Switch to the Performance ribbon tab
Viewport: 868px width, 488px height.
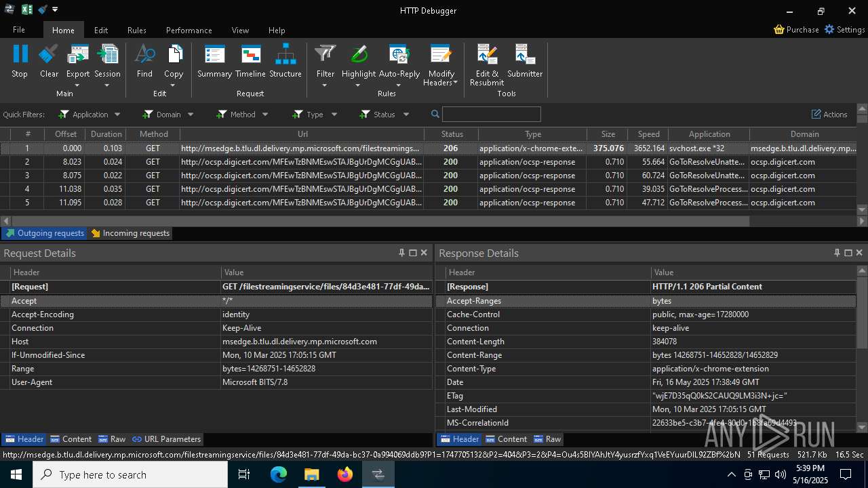[189, 30]
